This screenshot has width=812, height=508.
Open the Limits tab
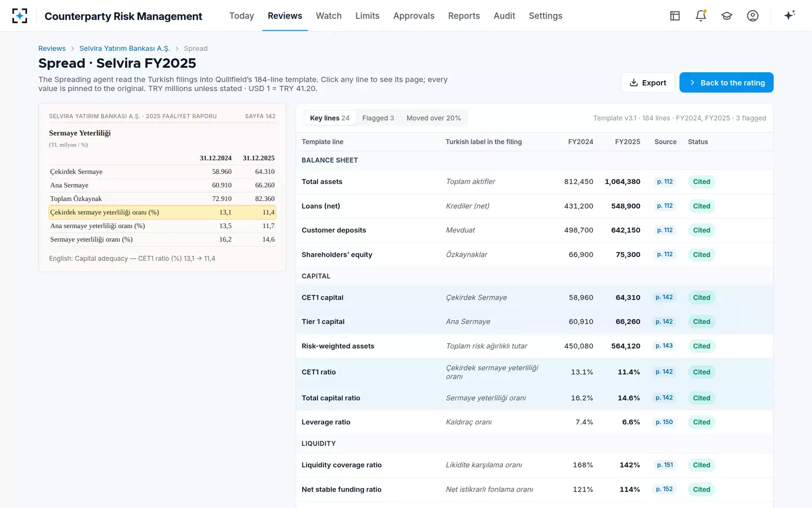367,16
